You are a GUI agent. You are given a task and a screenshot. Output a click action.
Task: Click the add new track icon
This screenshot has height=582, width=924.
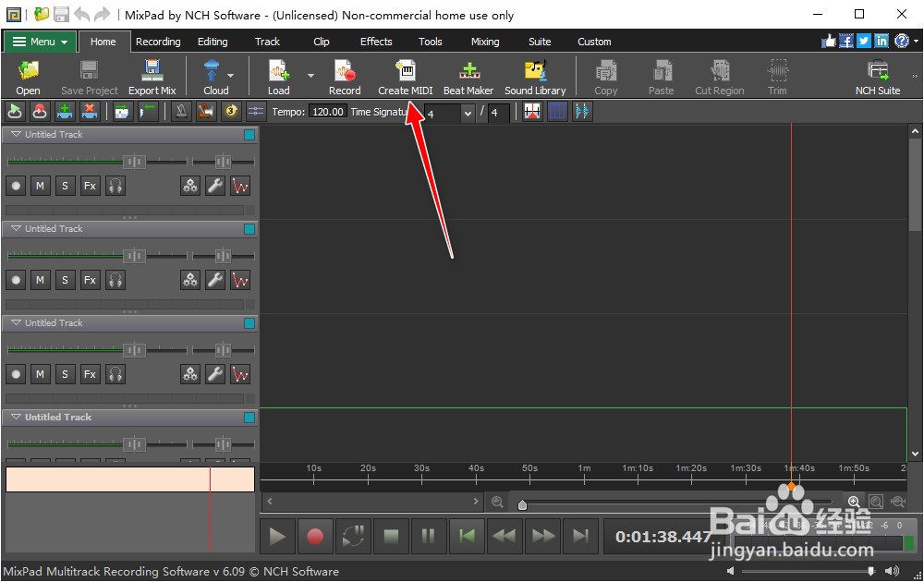coord(65,111)
